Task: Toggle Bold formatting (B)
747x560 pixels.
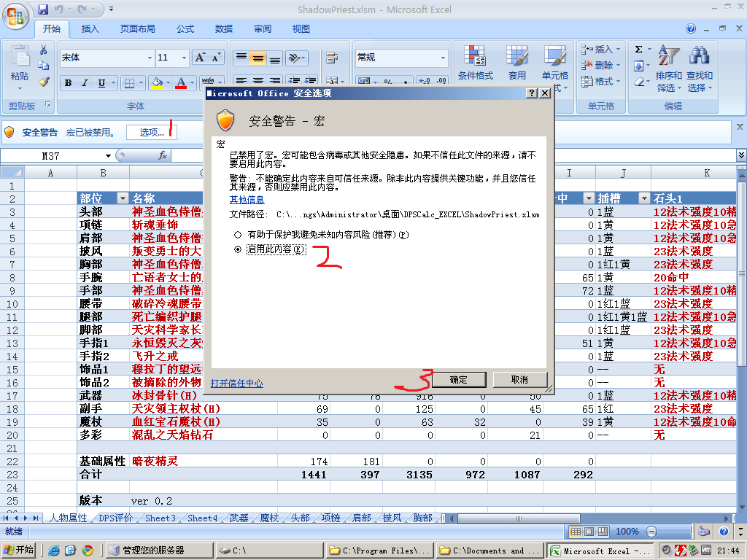Action: [x=67, y=82]
